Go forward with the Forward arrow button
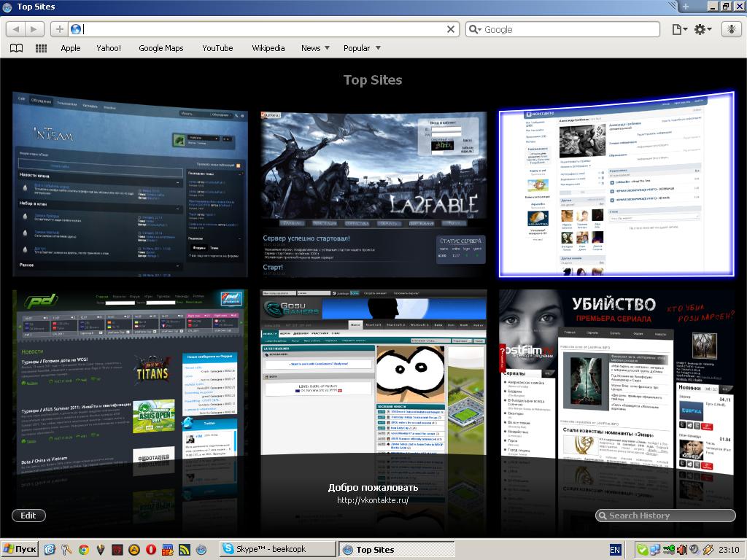747x560 pixels. (34, 29)
